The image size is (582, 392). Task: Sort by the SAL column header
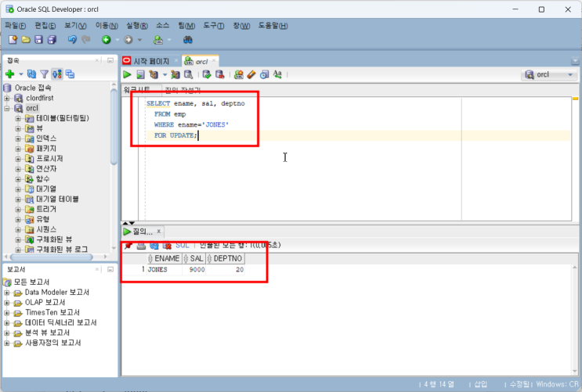pyautogui.click(x=193, y=258)
